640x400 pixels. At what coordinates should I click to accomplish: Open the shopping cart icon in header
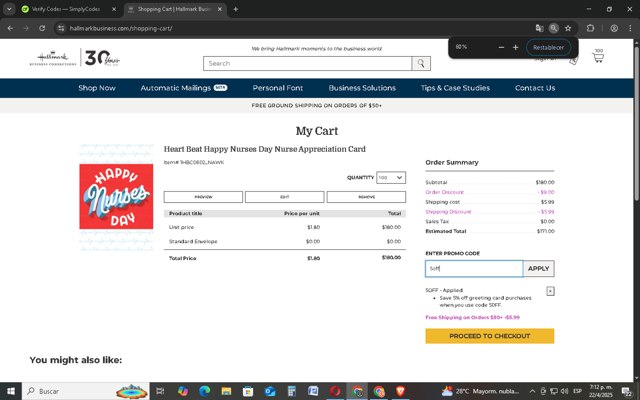click(x=598, y=57)
